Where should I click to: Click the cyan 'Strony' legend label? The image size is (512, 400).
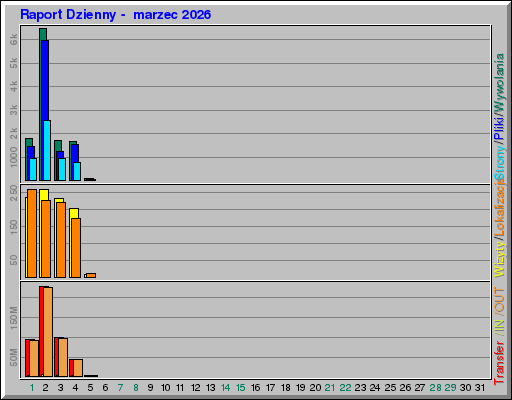tap(499, 163)
